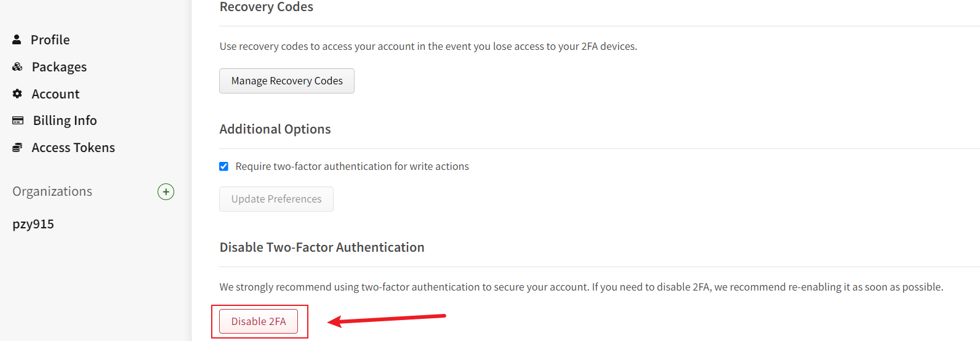Add a new organization with plus icon
The width and height of the screenshot is (980, 341).
(166, 192)
